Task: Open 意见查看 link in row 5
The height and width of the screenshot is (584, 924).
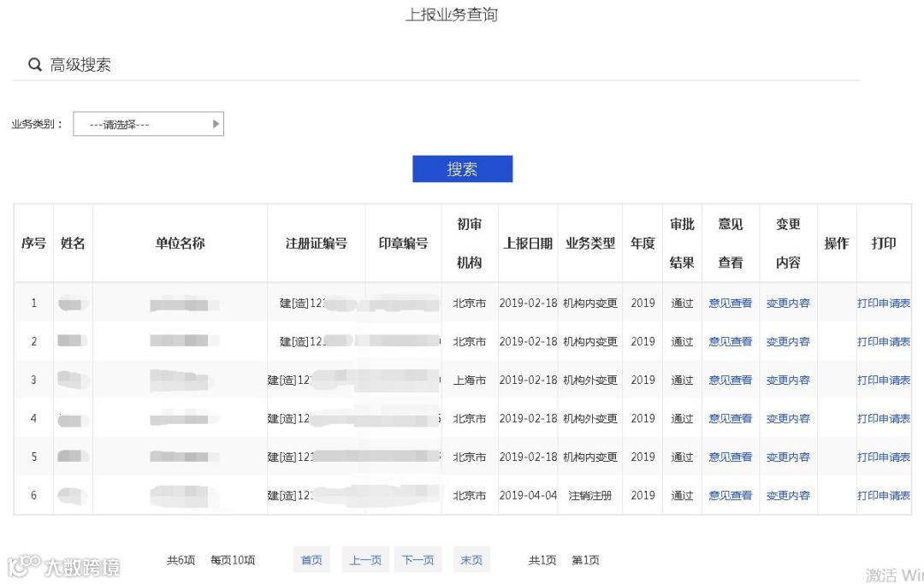Action: [x=730, y=457]
